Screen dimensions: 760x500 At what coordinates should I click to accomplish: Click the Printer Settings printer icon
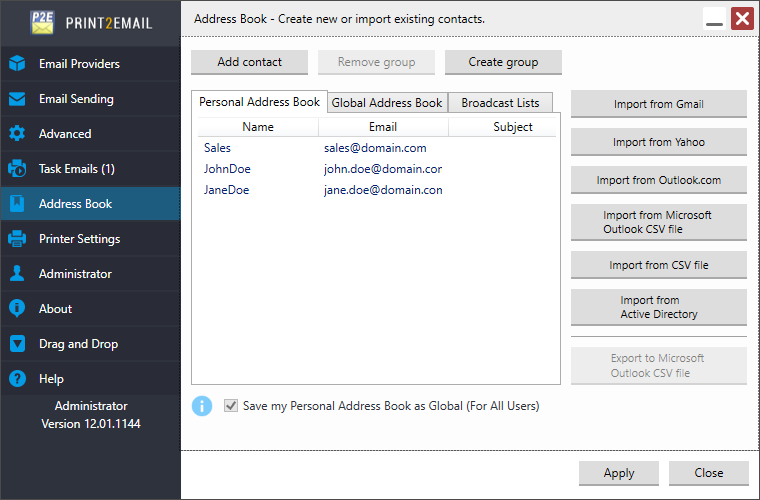click(x=17, y=239)
